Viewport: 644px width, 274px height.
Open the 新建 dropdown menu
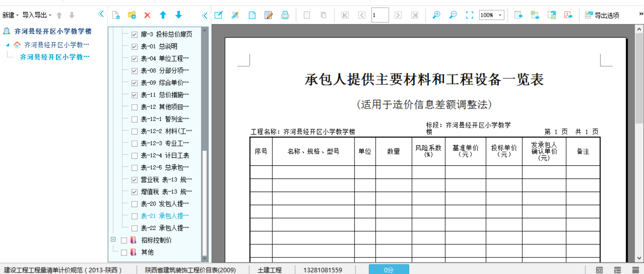click(x=10, y=15)
